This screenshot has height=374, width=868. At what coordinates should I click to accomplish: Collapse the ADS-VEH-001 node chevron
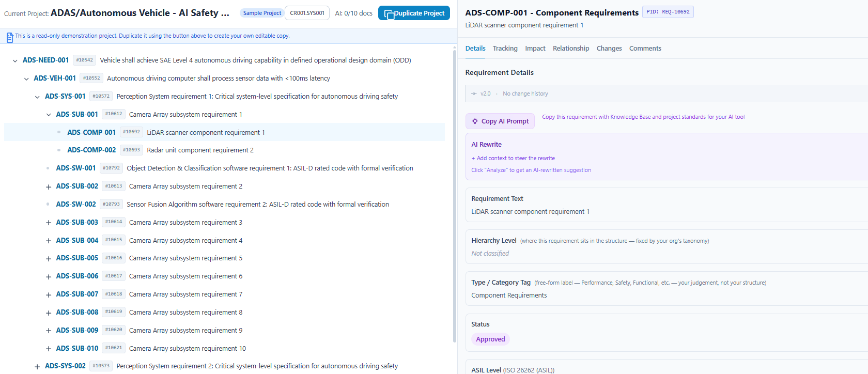(x=26, y=79)
